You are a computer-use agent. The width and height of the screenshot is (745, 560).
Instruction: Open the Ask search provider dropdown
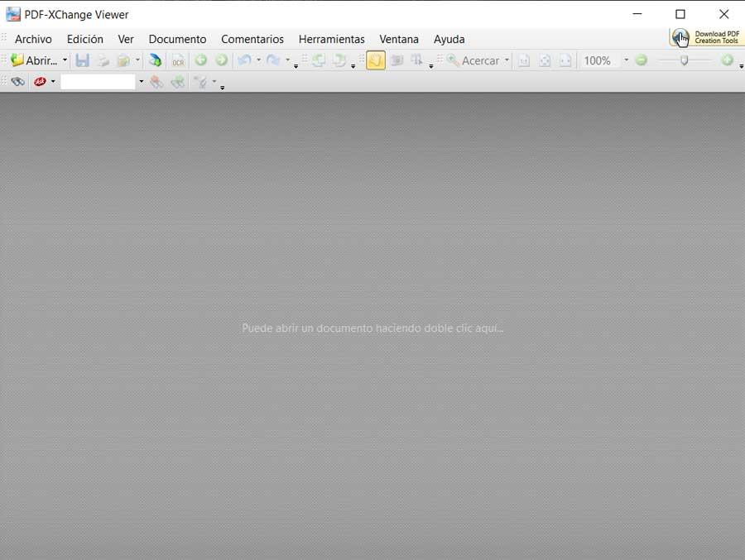tap(53, 82)
